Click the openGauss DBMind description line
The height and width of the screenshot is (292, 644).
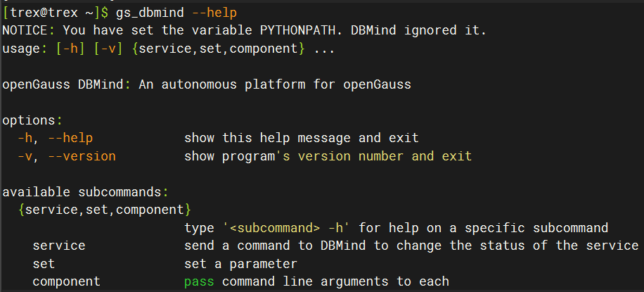[207, 85]
